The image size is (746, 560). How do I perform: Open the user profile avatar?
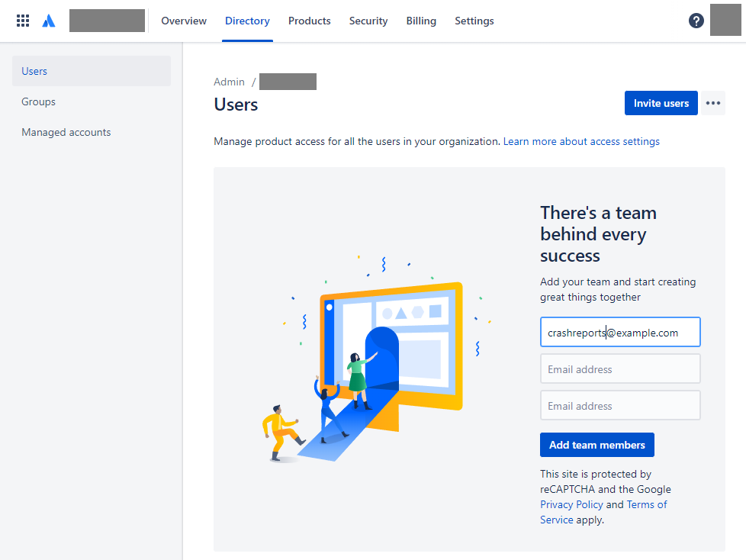725,20
